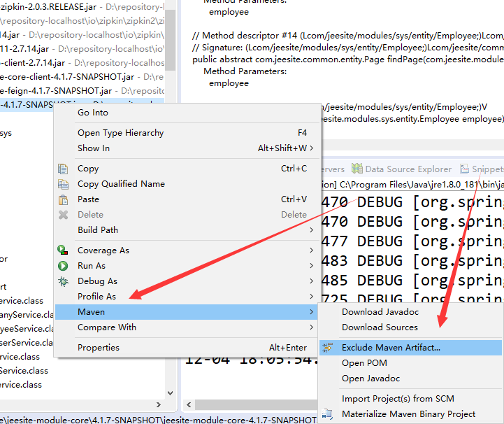
Task: Choose Copy Qualified Name
Action: pyautogui.click(x=188, y=184)
